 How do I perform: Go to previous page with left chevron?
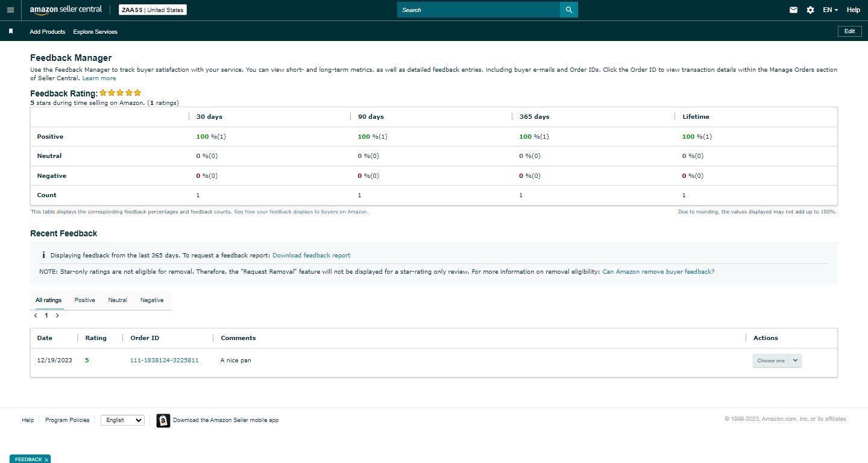(x=36, y=315)
